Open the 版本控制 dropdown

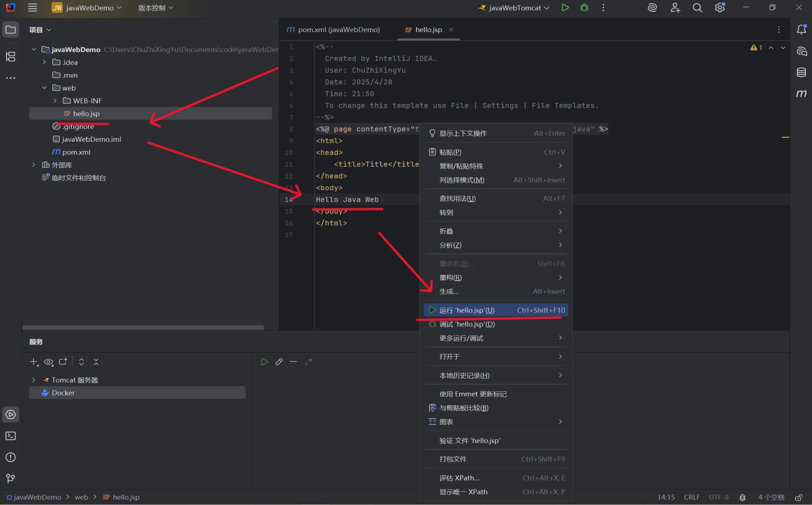point(155,7)
